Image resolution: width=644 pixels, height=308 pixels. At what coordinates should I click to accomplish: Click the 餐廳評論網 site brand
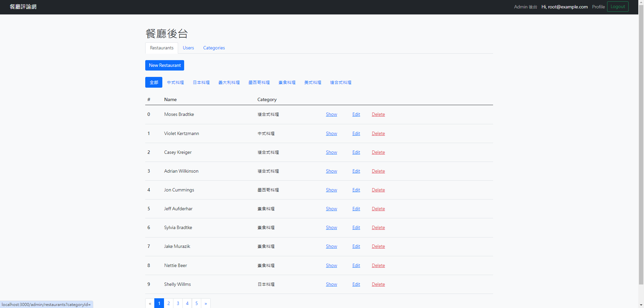[x=23, y=7]
